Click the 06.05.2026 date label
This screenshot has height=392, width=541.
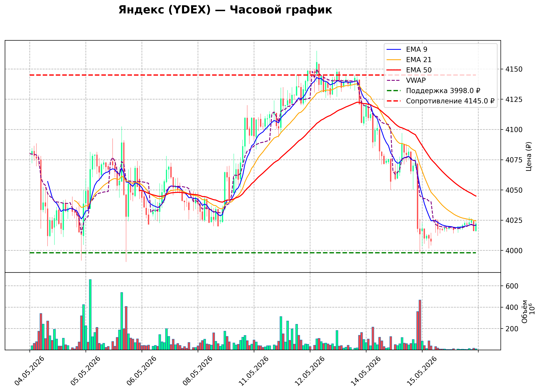141,371
